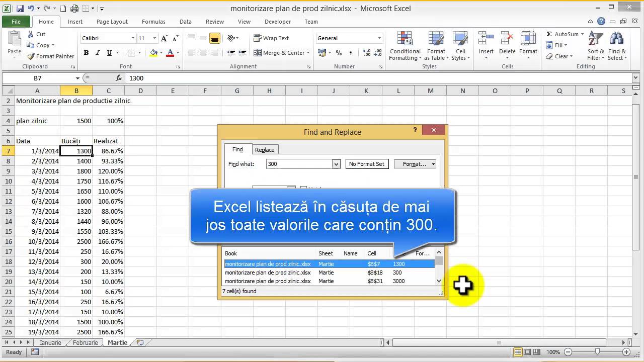Select the $B$18 result with value 300

click(329, 273)
